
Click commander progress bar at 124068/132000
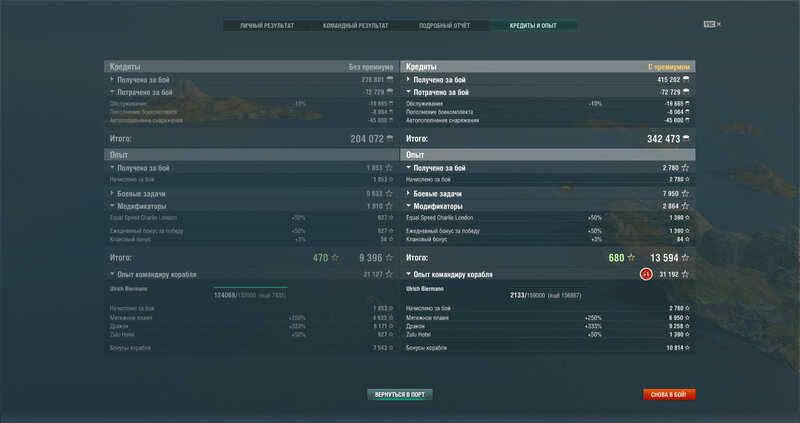click(x=250, y=288)
